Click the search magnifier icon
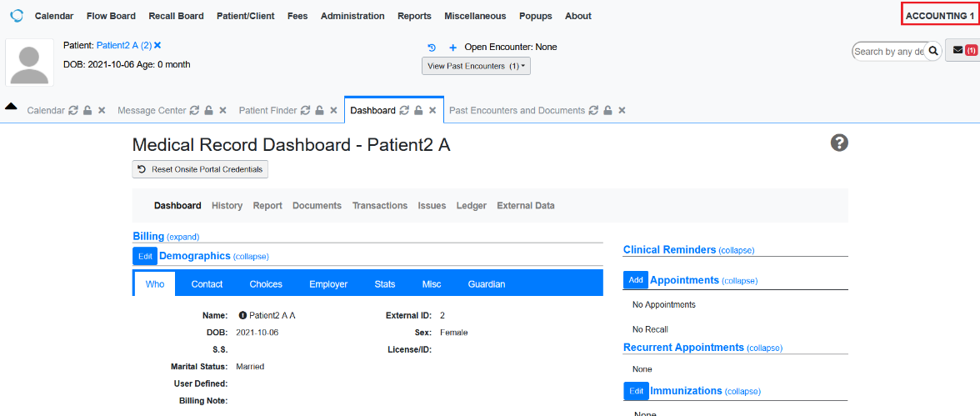 tap(932, 52)
